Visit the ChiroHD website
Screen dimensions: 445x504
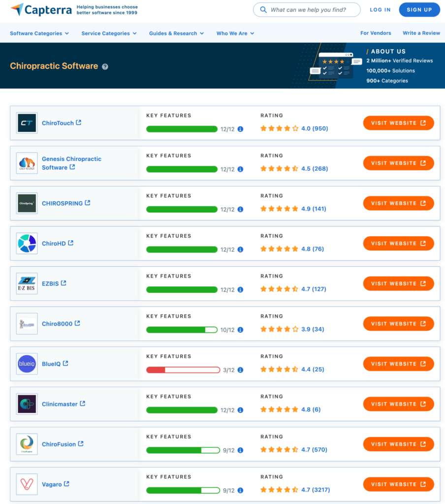[398, 244]
